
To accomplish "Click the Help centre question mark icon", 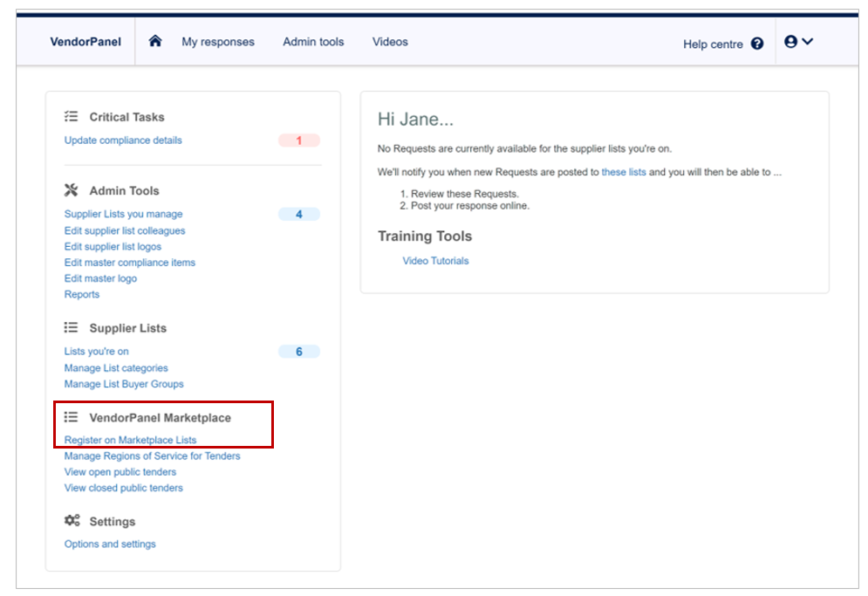I will pos(756,44).
